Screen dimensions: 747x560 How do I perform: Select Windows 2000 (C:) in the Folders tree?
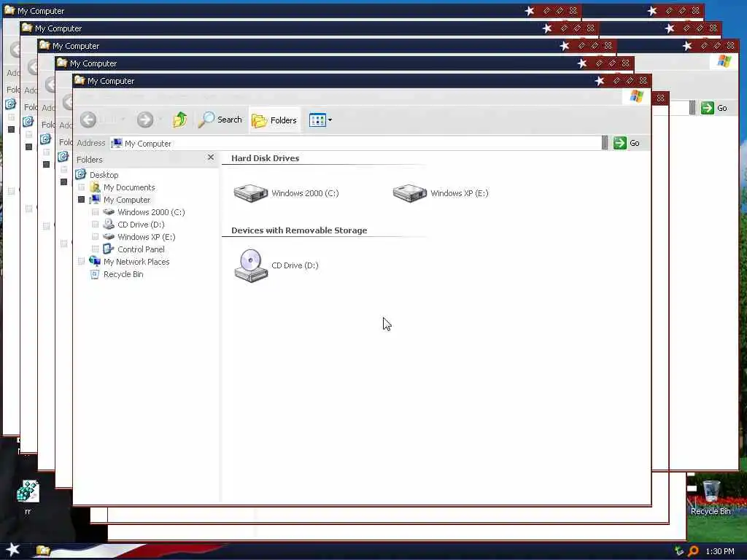coord(151,212)
